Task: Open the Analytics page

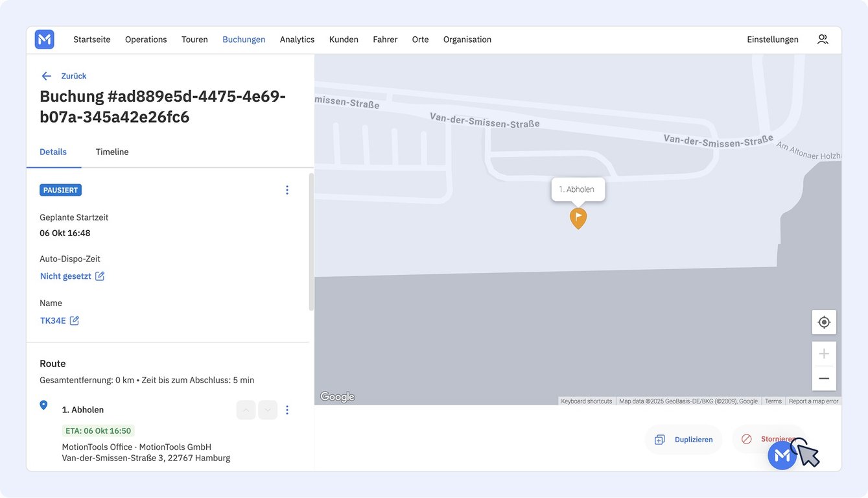Action: [297, 40]
